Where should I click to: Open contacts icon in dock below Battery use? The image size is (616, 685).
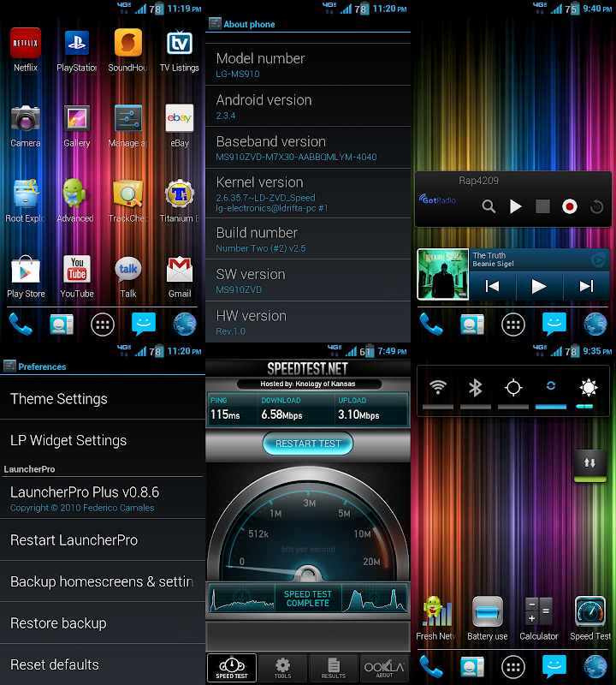pos(472,667)
